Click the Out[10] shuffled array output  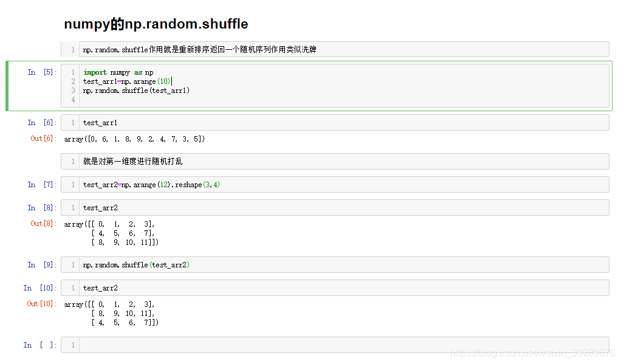[x=111, y=314]
